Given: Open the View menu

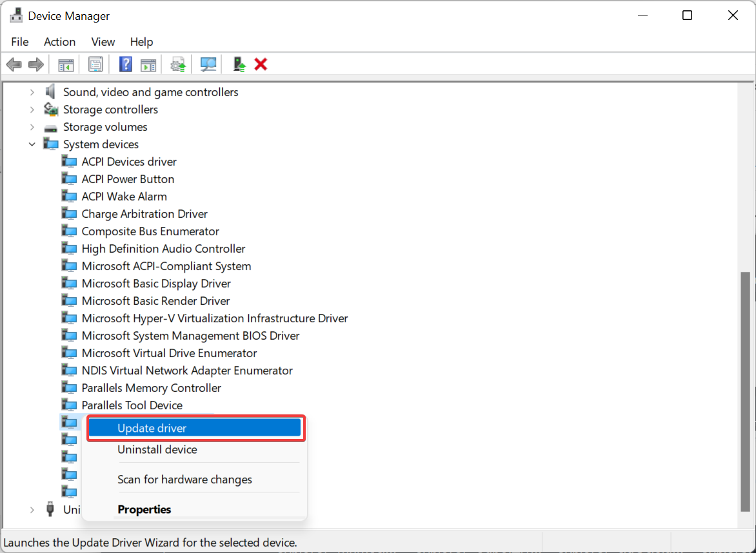Looking at the screenshot, I should tap(103, 42).
